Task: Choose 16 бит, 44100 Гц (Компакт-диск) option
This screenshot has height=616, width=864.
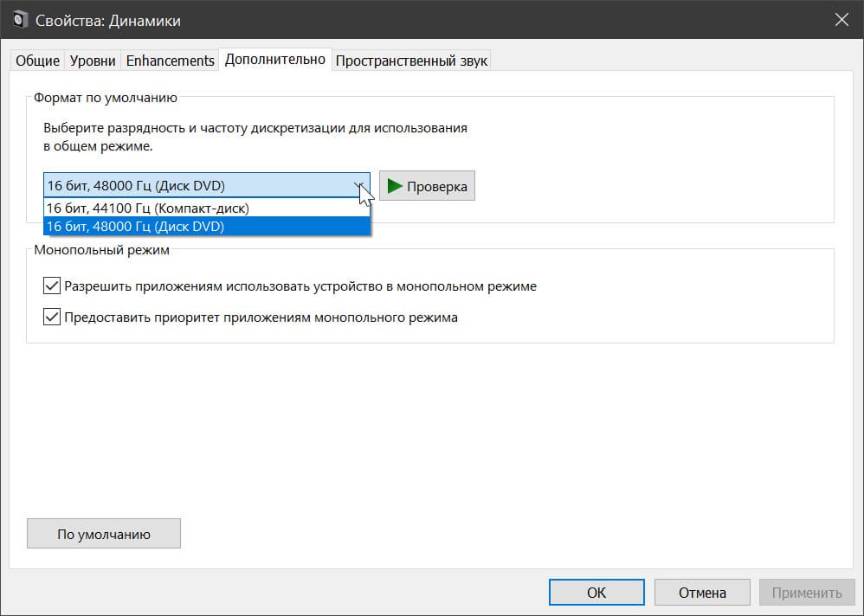Action: tap(207, 209)
